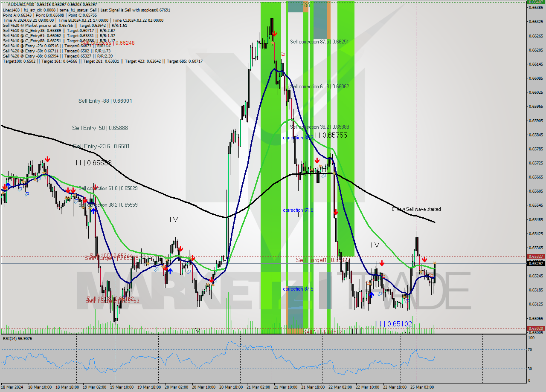This screenshot has width=546, height=392.
Task: Click the '20 Mar 10:00' time axis label
Action: pos(203,387)
